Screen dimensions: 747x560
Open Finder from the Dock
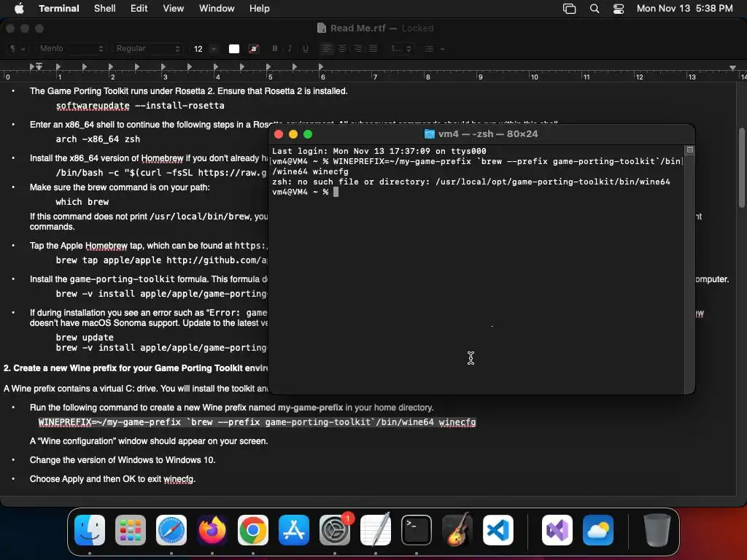point(90,530)
